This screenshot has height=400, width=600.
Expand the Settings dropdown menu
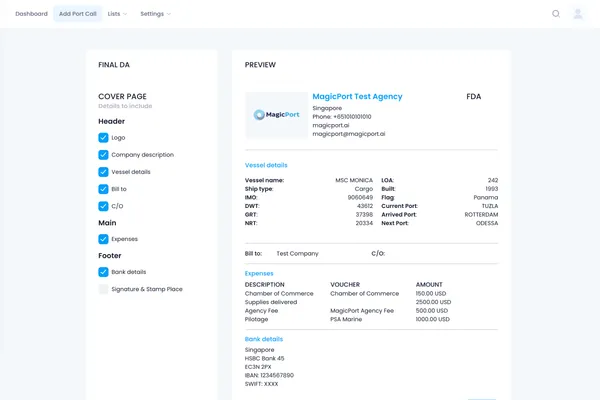(155, 14)
